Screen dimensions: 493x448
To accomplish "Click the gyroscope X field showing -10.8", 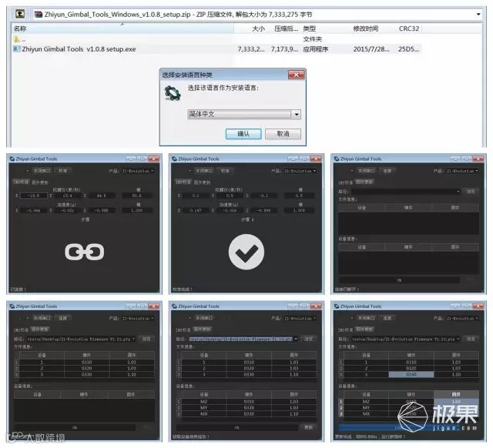I will point(33,196).
